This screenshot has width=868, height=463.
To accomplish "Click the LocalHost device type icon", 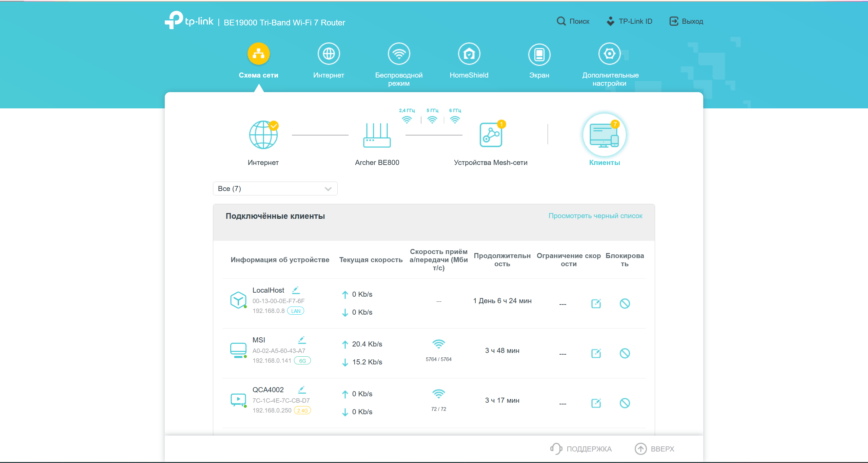I will pyautogui.click(x=238, y=300).
